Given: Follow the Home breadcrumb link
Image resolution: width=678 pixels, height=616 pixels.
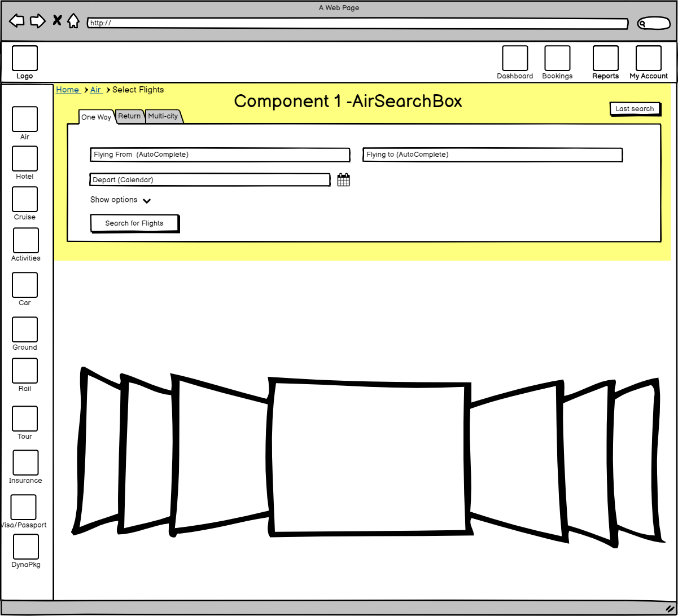Looking at the screenshot, I should tap(68, 90).
